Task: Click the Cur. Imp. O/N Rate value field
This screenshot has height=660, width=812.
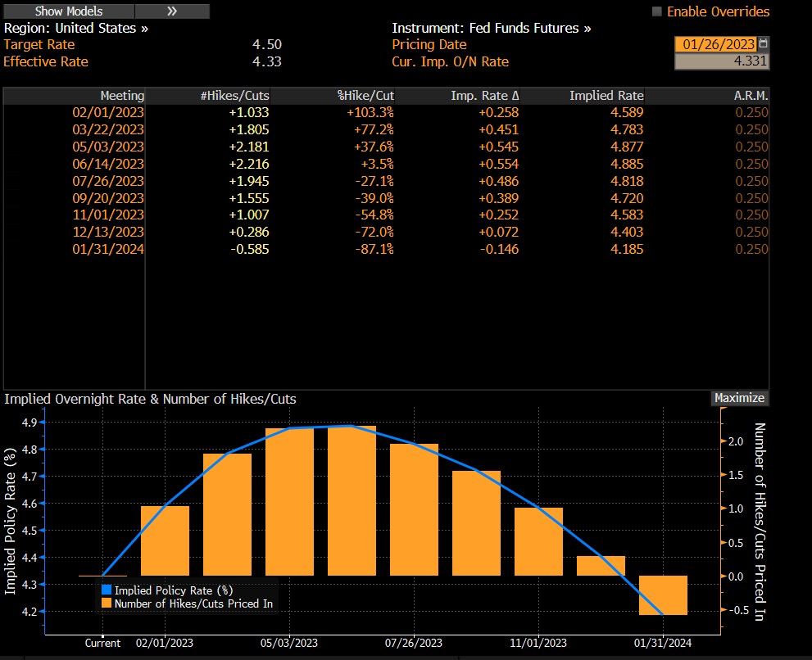Action: coord(721,61)
